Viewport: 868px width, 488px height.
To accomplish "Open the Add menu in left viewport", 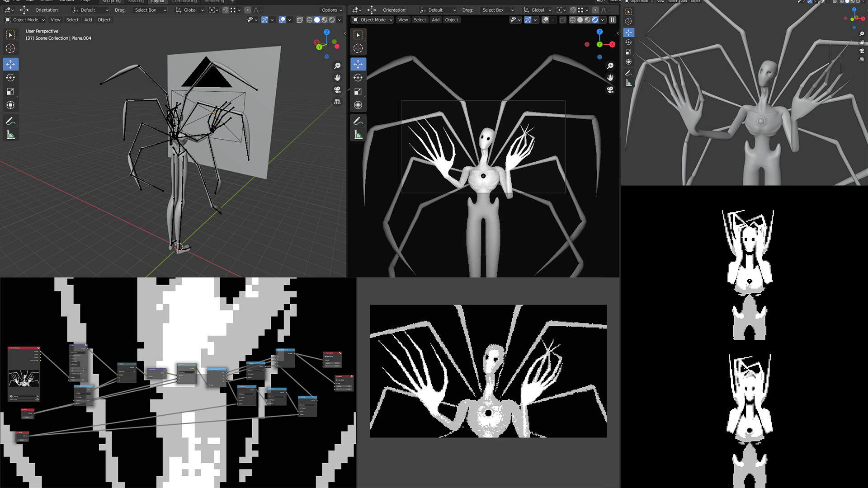I will (88, 20).
